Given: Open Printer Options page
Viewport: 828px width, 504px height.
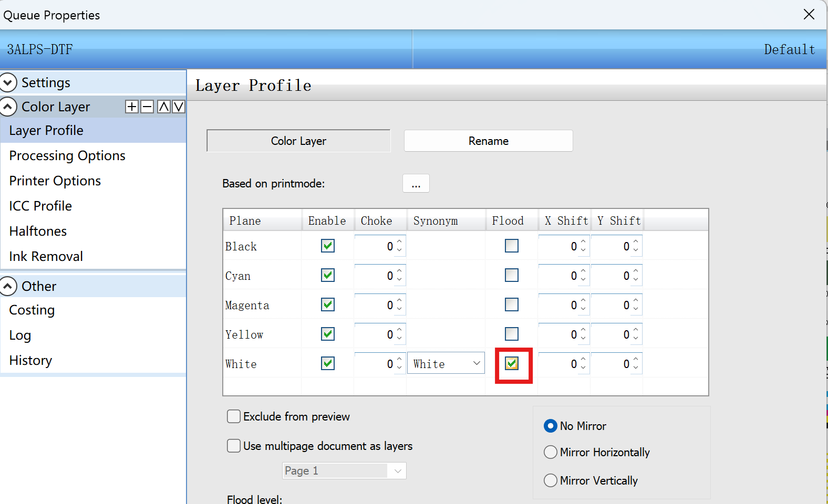Looking at the screenshot, I should pyautogui.click(x=55, y=181).
